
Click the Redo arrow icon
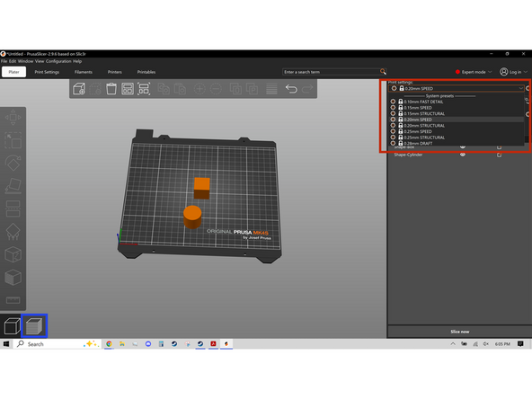coord(307,89)
